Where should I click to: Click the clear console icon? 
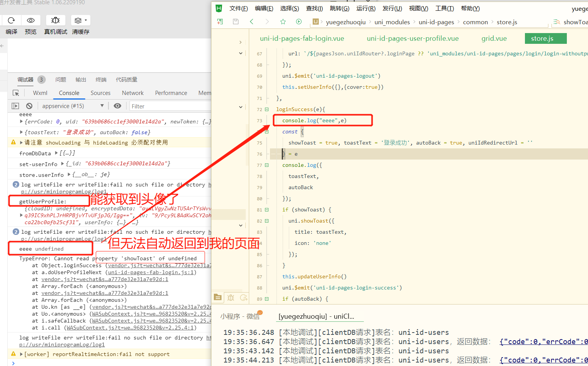29,106
